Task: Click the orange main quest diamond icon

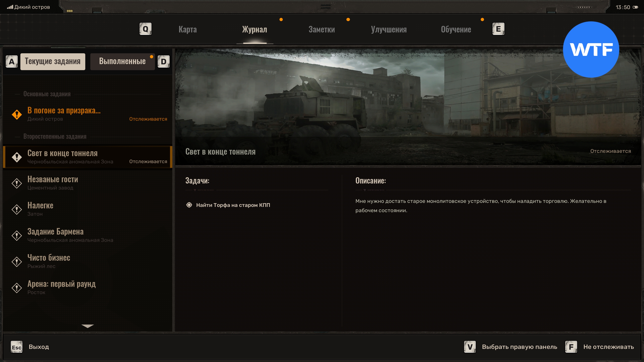Action: [x=17, y=115]
